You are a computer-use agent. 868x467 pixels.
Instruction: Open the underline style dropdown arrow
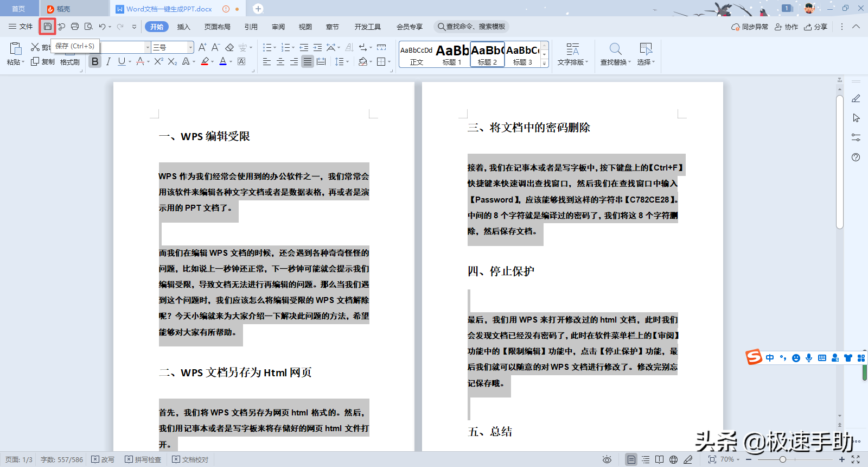point(130,61)
